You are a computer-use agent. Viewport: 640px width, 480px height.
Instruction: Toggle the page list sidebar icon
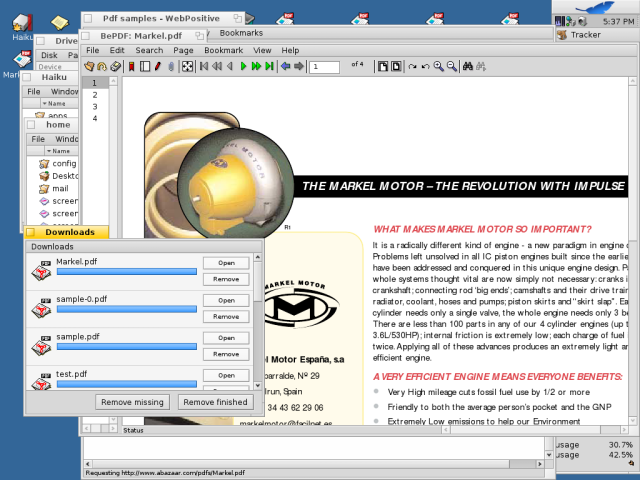tap(144, 66)
